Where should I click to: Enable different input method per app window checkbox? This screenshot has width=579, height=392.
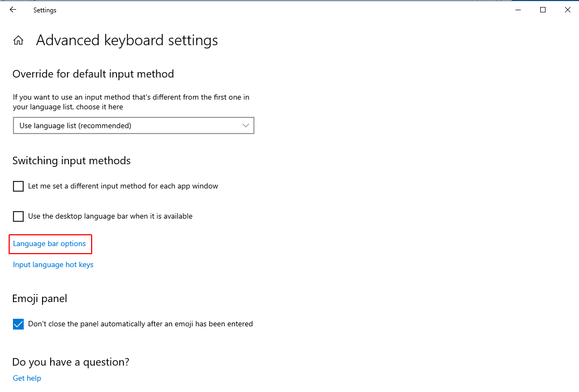(18, 186)
